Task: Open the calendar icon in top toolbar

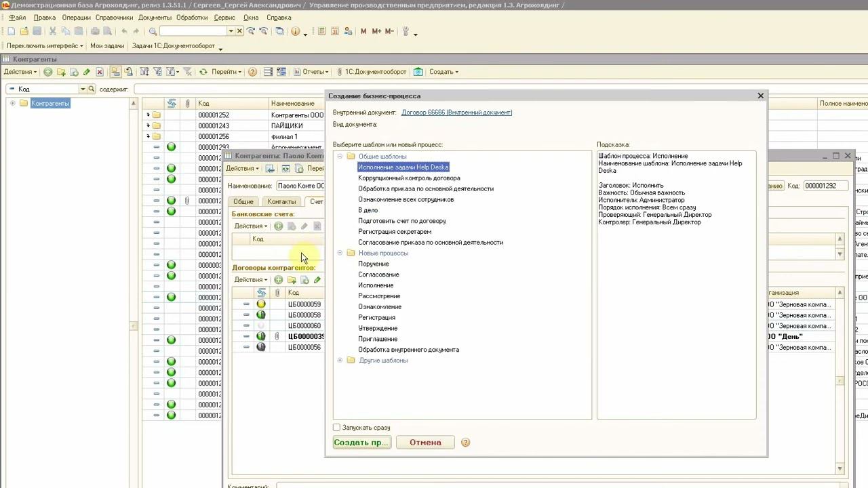Action: (335, 31)
